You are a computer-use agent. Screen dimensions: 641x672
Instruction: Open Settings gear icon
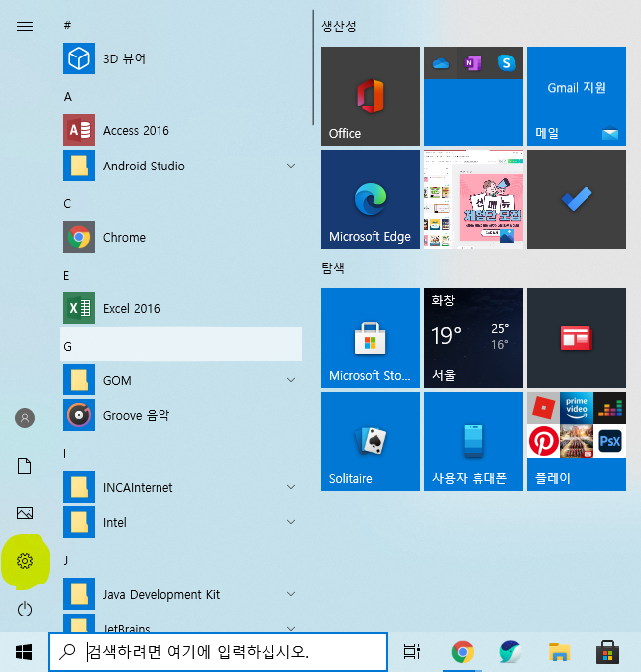[x=25, y=561]
